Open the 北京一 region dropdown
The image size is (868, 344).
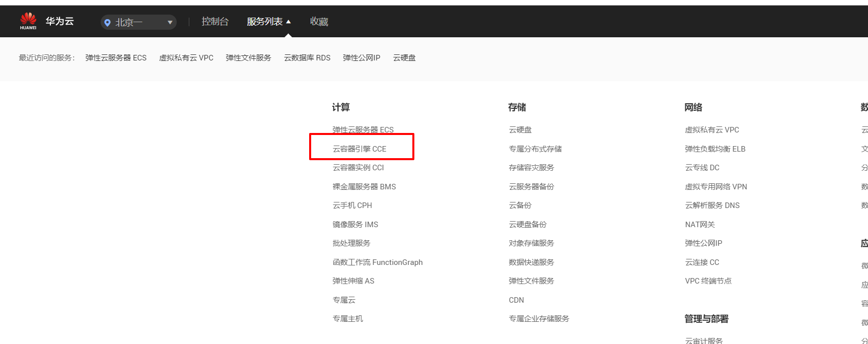(138, 22)
